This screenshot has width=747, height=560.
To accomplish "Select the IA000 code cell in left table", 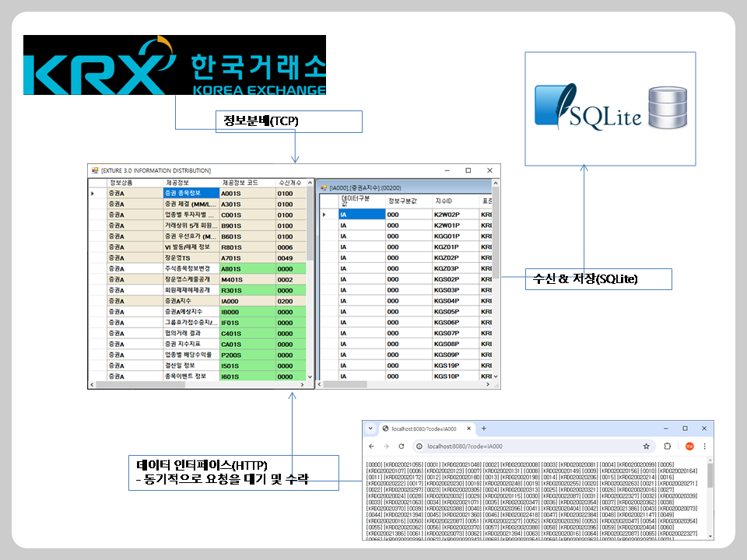I will click(247, 301).
